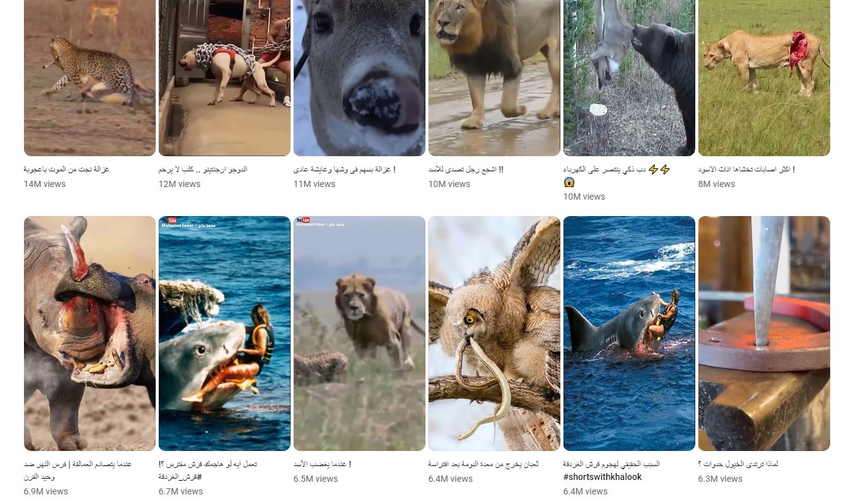Screen dimensions: 868x502
Task: Open the deer nose close-up thumbnail
Action: coord(359,78)
